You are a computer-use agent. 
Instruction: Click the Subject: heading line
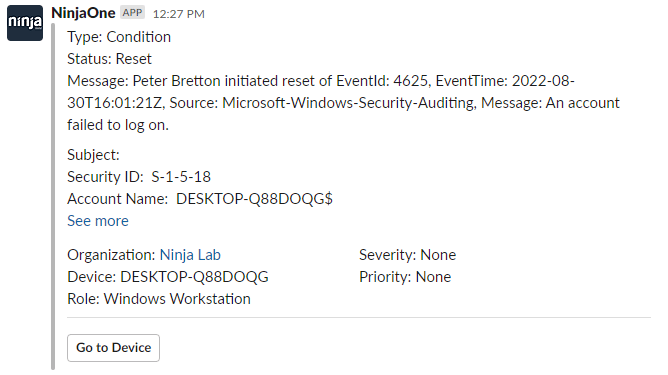point(93,155)
